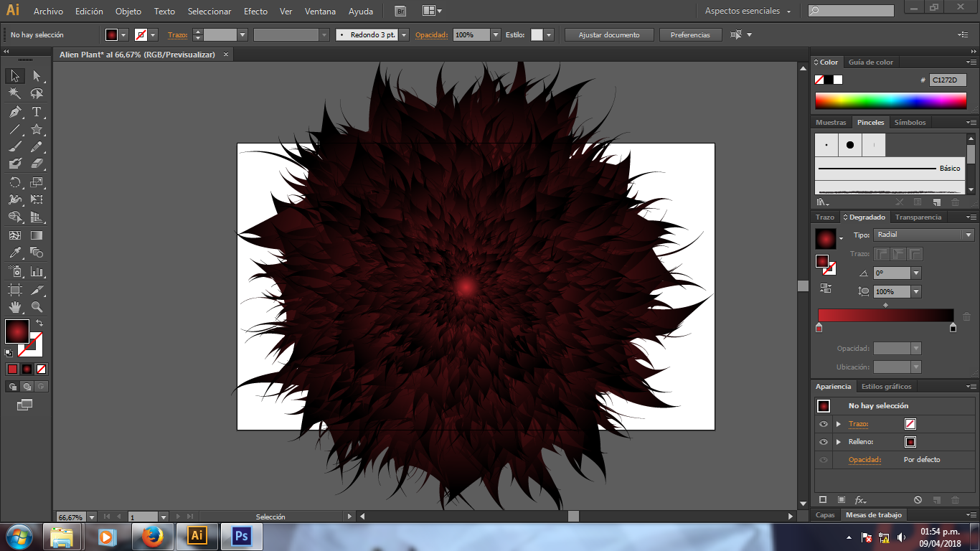Select the Pen tool

pos(15,112)
